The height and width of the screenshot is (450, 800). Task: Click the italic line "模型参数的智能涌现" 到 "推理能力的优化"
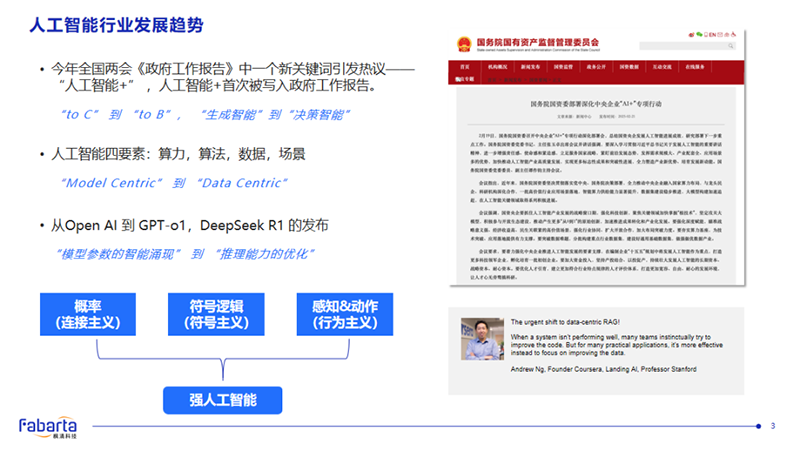185,254
